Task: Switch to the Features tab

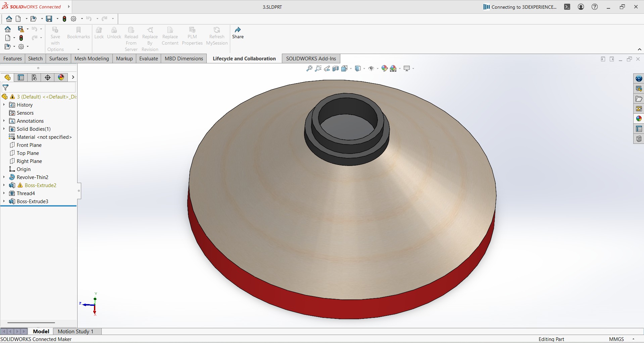Action: [12, 59]
